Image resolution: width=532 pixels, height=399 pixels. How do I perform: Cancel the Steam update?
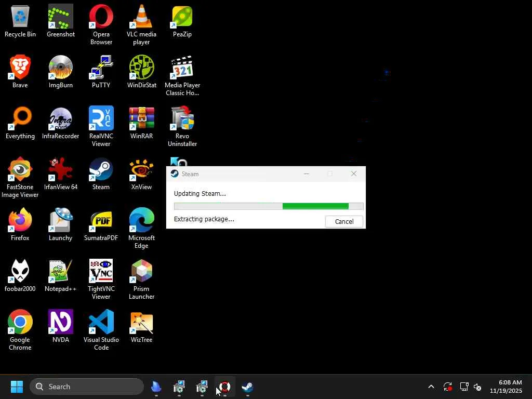pos(344,221)
